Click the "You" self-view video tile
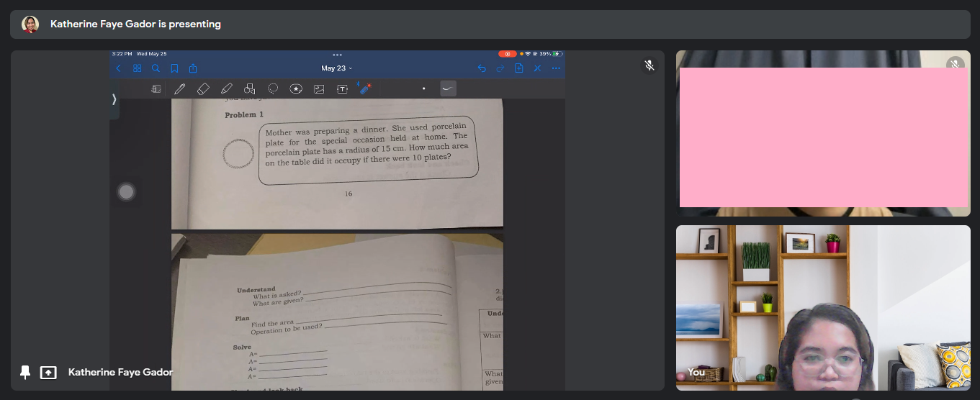This screenshot has width=980, height=400. (x=823, y=308)
